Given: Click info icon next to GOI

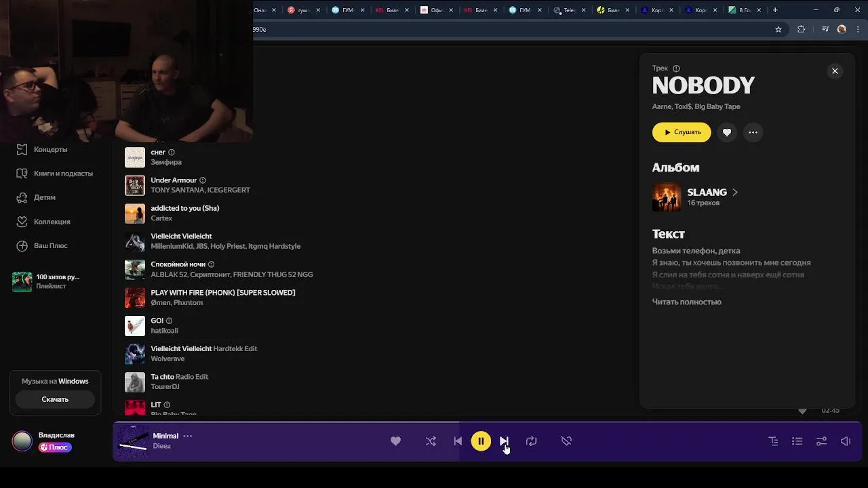Looking at the screenshot, I should 170,321.
